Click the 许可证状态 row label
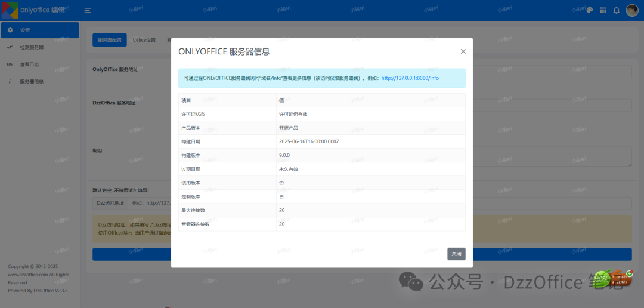Image resolution: width=644 pixels, height=308 pixels. click(x=193, y=115)
